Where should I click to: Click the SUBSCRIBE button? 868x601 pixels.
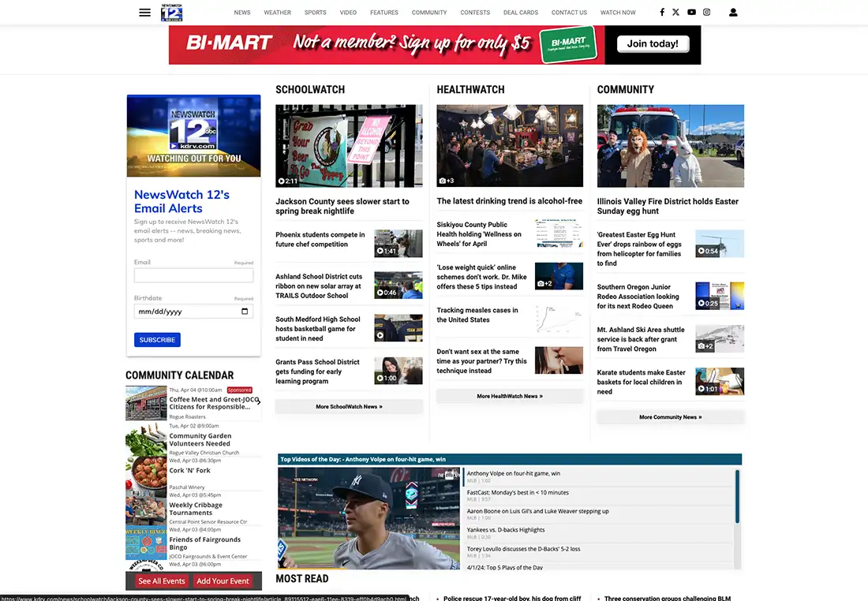coord(157,340)
